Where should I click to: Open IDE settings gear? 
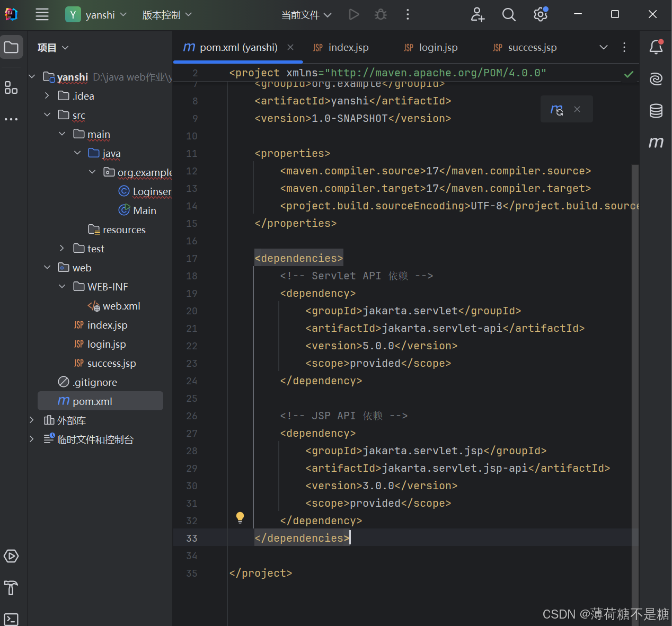tap(541, 14)
